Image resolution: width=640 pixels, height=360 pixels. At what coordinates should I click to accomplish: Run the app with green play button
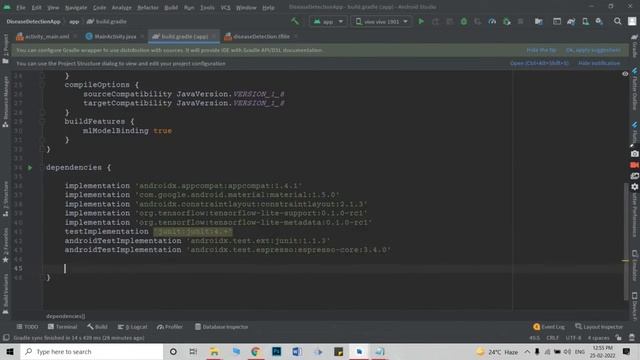tap(421, 21)
